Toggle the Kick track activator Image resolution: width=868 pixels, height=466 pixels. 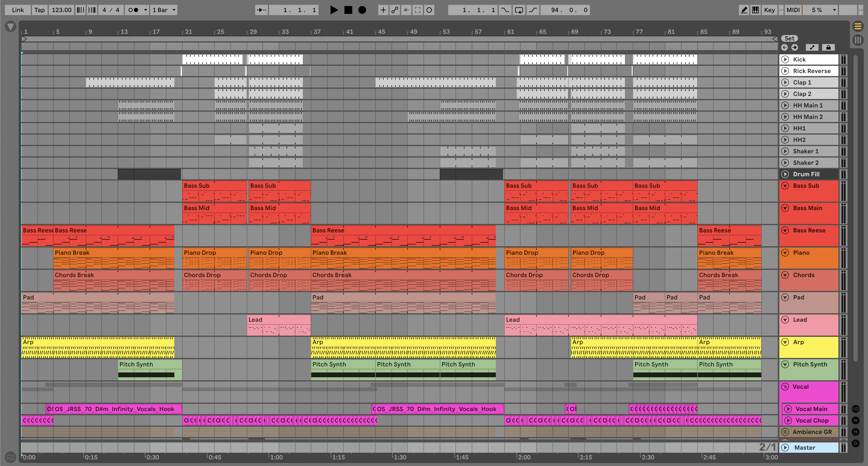click(x=785, y=59)
